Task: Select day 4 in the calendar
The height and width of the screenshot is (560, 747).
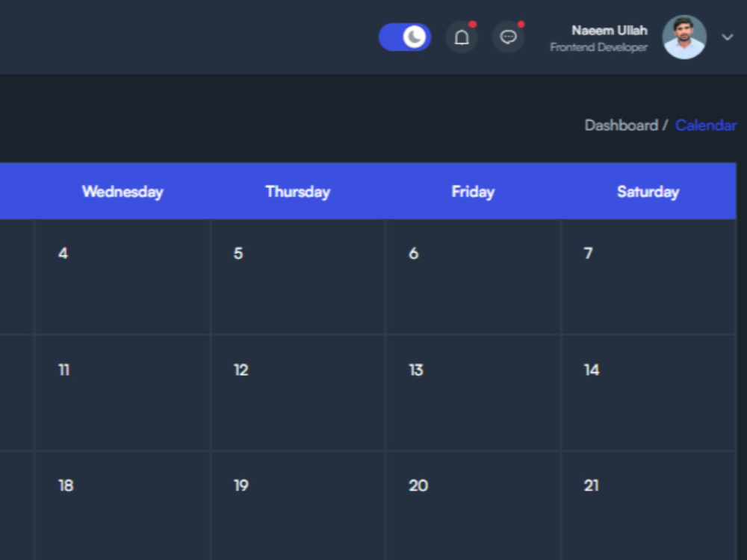Action: (123, 277)
